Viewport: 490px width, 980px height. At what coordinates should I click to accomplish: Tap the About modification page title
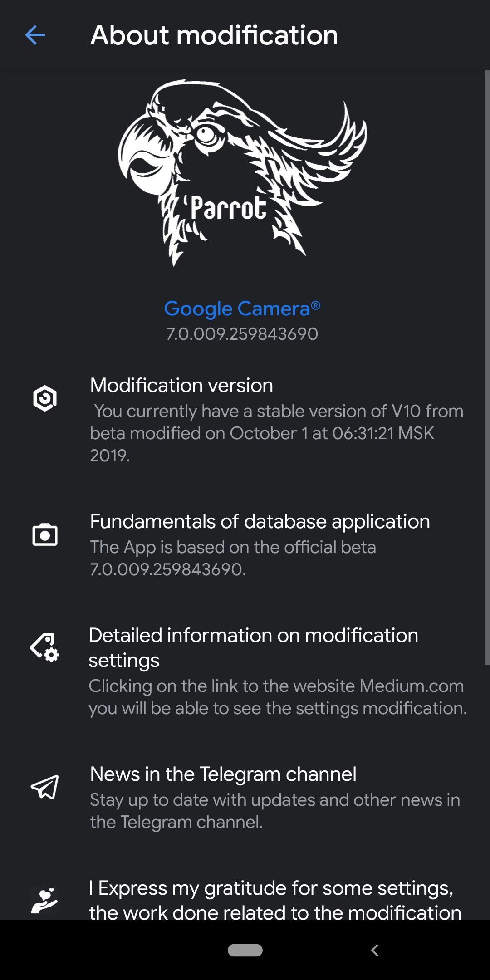[x=214, y=35]
